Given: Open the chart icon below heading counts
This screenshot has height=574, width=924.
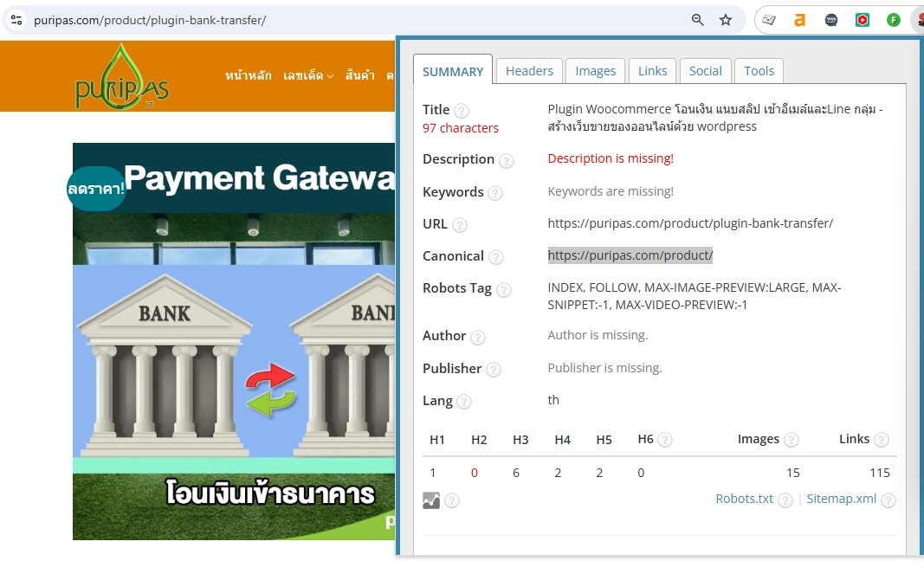Looking at the screenshot, I should pyautogui.click(x=431, y=500).
